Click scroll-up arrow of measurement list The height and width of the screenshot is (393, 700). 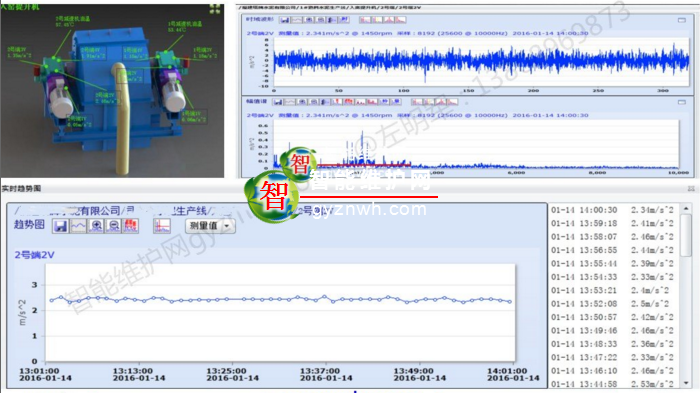tap(686, 209)
